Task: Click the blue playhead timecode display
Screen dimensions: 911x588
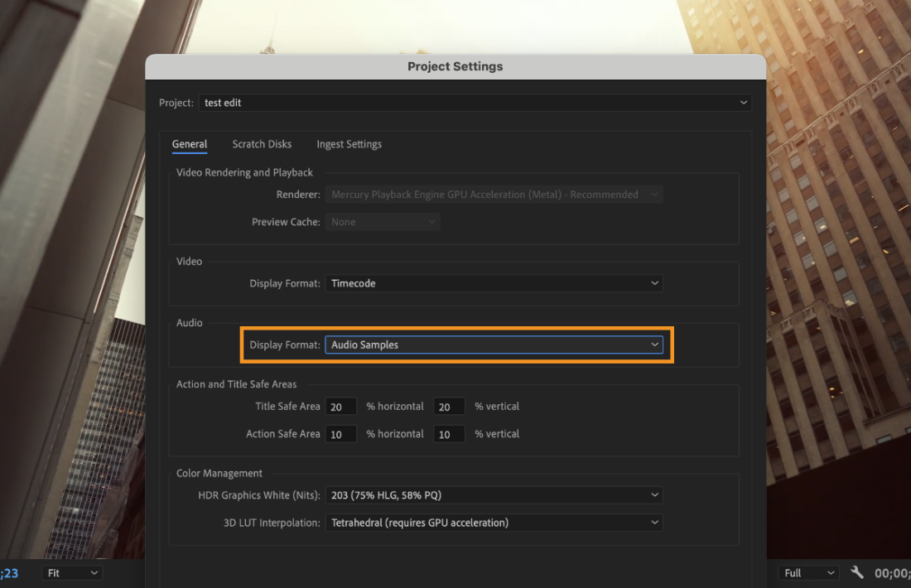Action: tap(10, 572)
